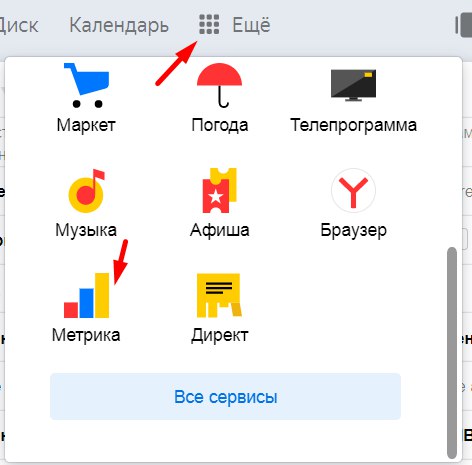472x465 pixels.
Task: Open the Маркет shopping cart icon
Action: coord(87,85)
